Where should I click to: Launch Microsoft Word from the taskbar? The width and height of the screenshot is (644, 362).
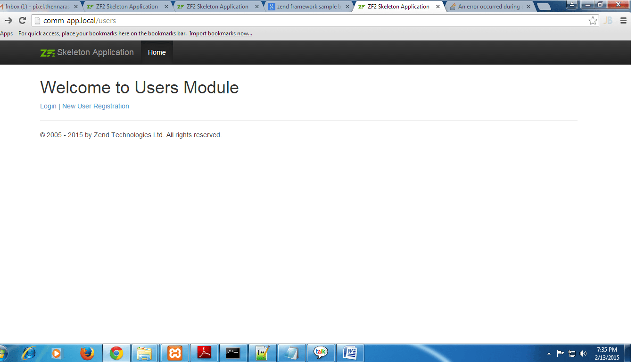click(350, 353)
